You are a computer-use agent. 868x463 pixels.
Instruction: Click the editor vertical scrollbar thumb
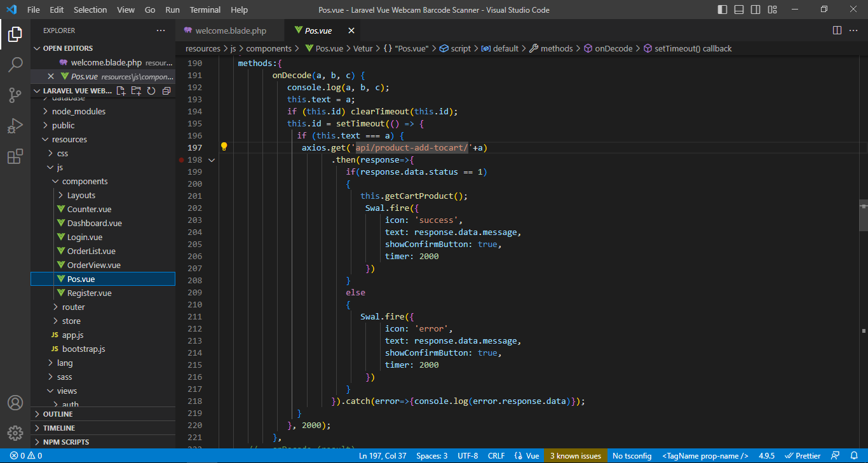pos(864,215)
